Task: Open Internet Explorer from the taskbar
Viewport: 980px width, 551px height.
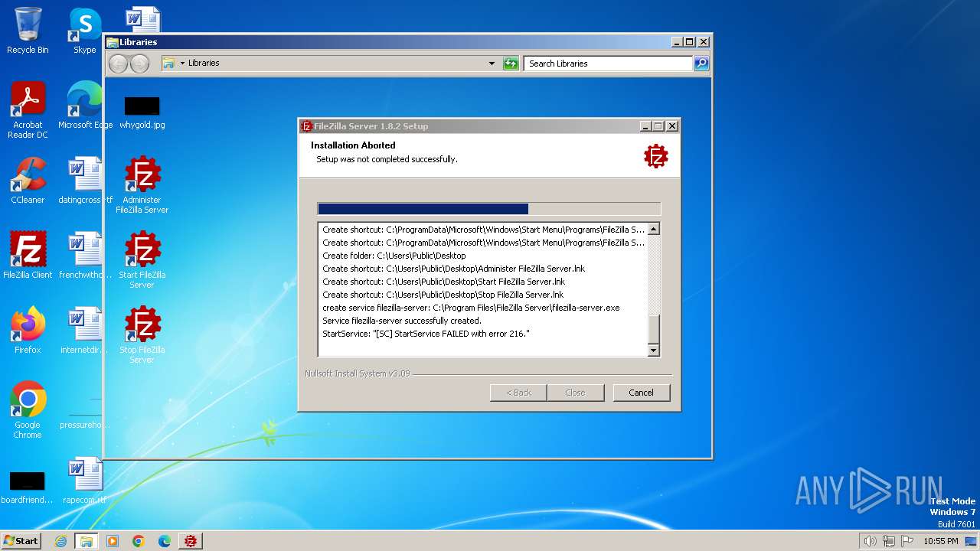Action: (x=60, y=541)
